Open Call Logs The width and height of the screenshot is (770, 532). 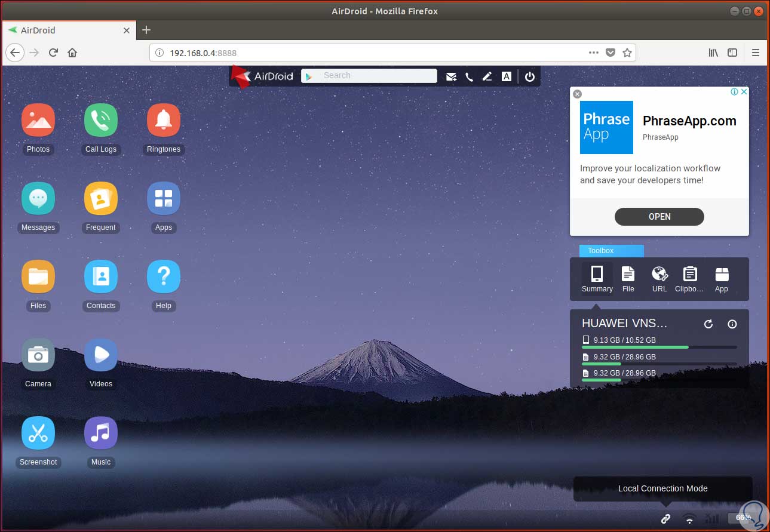[101, 120]
